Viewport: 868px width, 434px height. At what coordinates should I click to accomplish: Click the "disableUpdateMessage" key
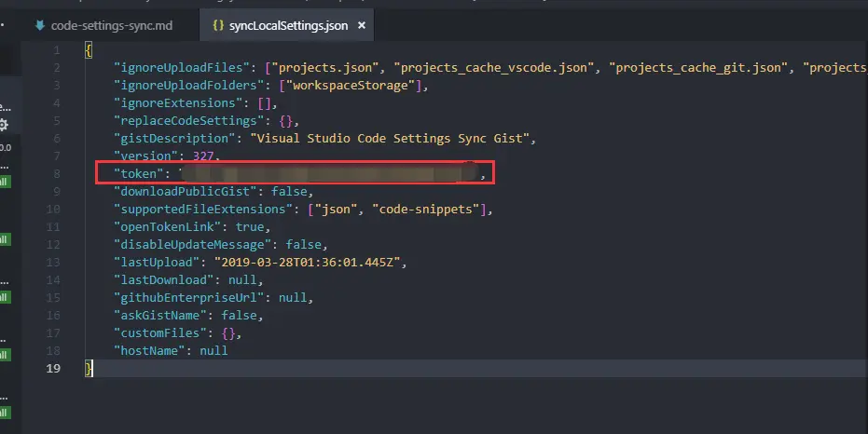point(193,244)
